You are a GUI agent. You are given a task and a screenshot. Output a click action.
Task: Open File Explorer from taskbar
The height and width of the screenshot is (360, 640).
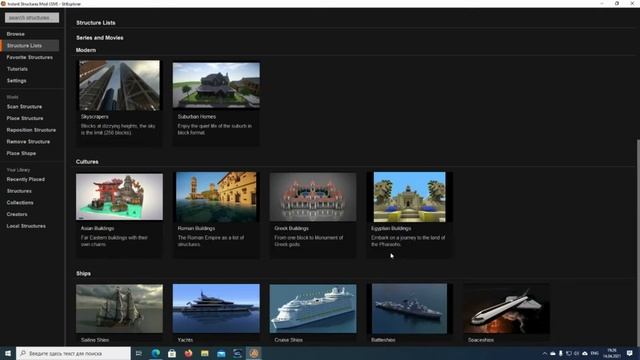(x=204, y=353)
